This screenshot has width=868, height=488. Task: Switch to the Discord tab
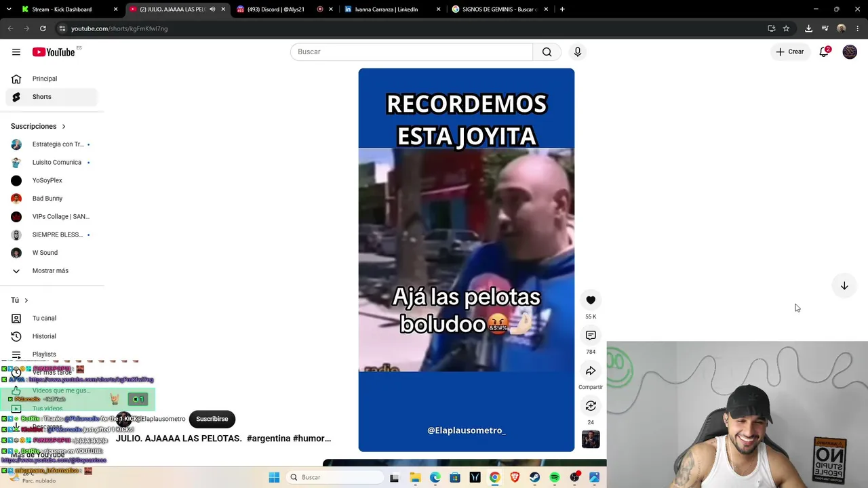285,9
